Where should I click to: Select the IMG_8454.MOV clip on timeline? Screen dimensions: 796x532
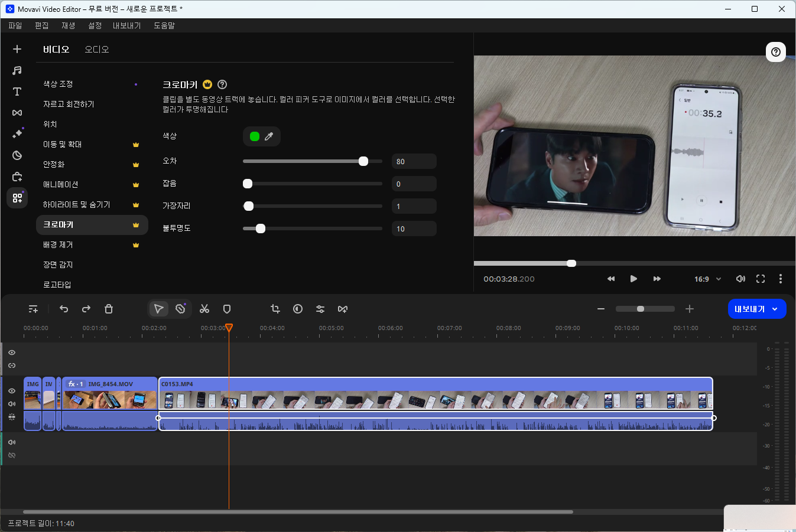click(x=110, y=404)
